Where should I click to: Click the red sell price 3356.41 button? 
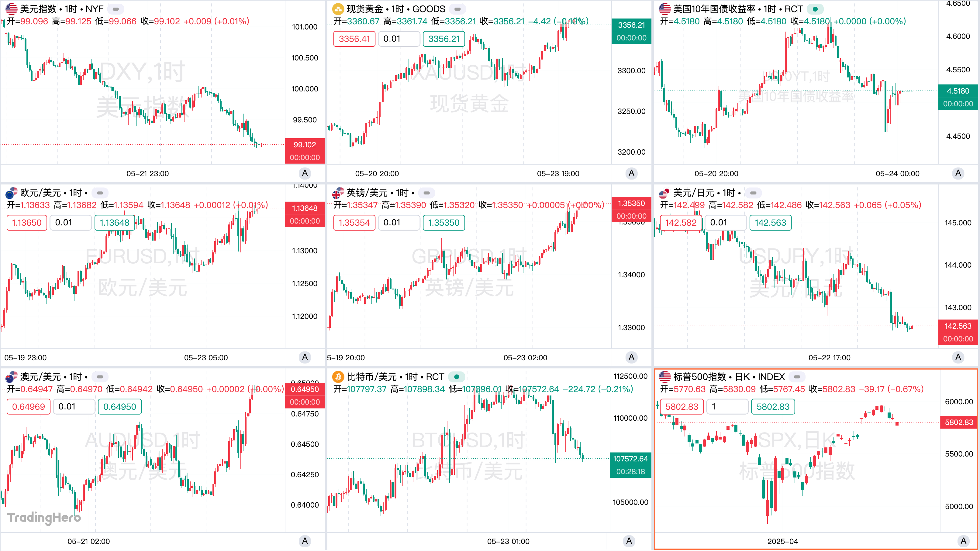[354, 39]
